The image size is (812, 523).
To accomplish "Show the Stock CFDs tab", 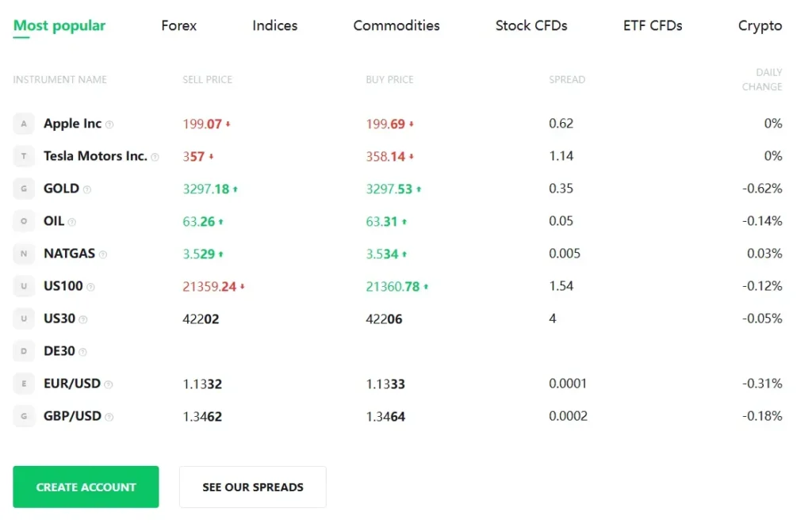I will tap(531, 25).
